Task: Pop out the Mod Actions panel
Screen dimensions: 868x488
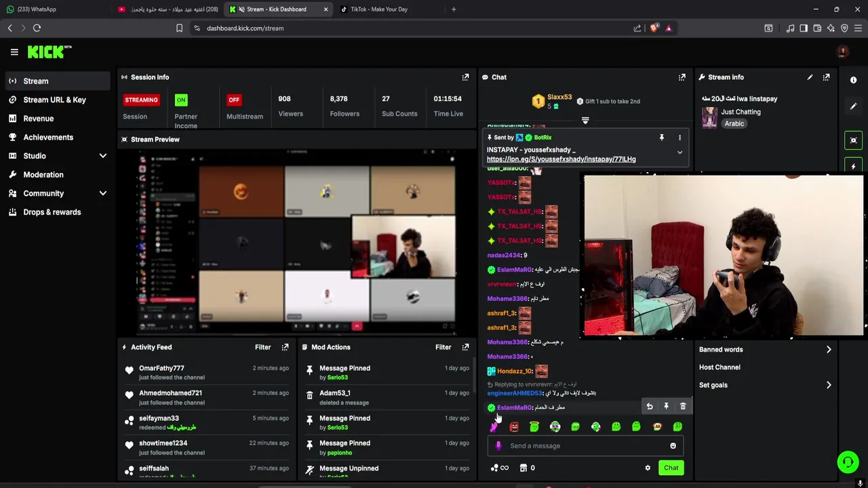Action: tap(465, 347)
